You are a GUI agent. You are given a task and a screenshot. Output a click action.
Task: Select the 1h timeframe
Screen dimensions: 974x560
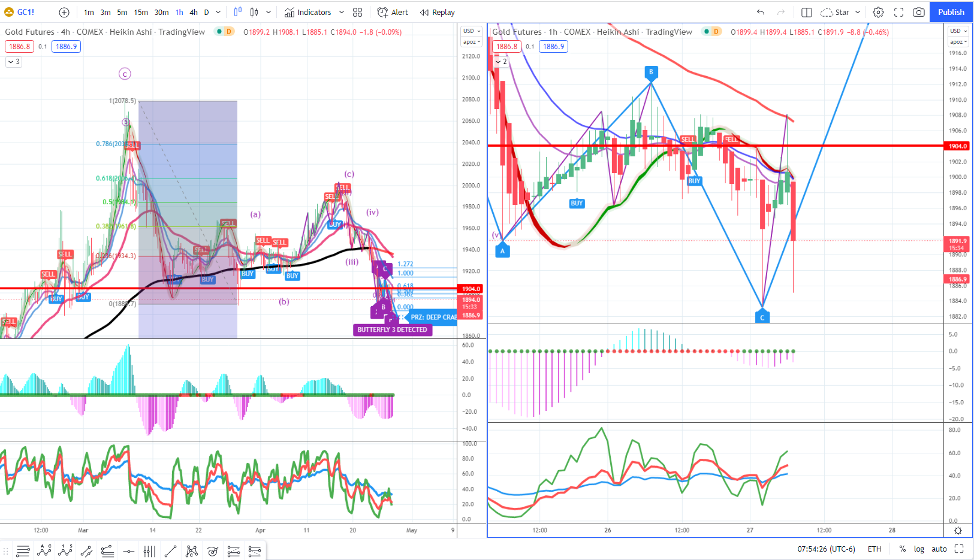coord(179,12)
